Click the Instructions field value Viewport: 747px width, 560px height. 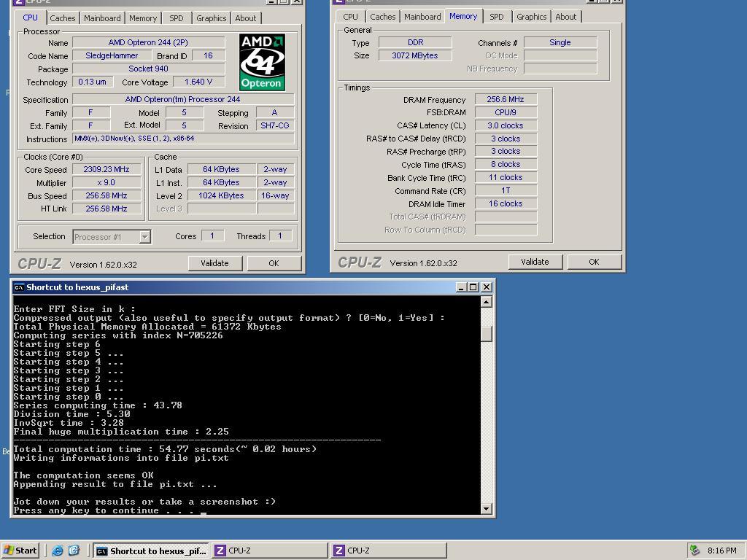183,139
